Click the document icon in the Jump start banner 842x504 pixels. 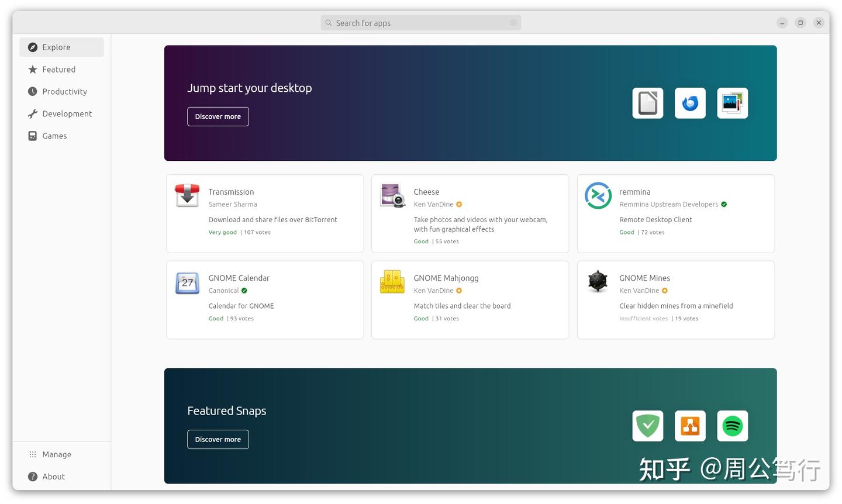click(x=647, y=103)
